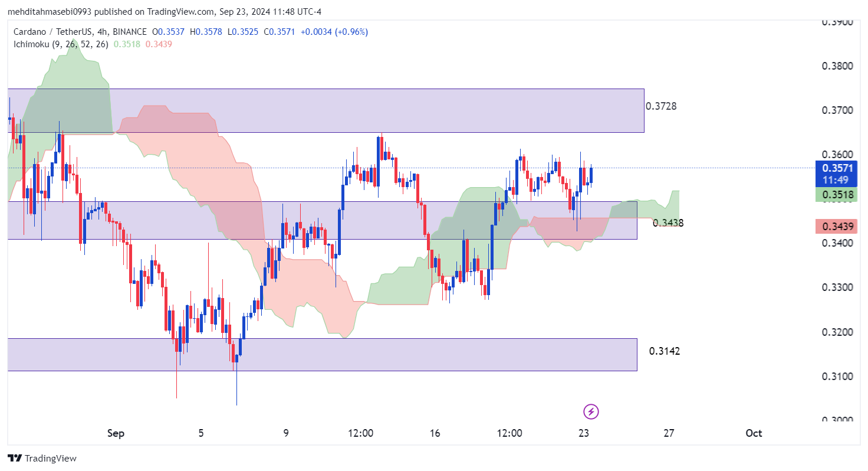Screen dimensions: 868x471
Task: Click the Ichimoku legend value 0.3518
Action: pyautogui.click(x=127, y=44)
